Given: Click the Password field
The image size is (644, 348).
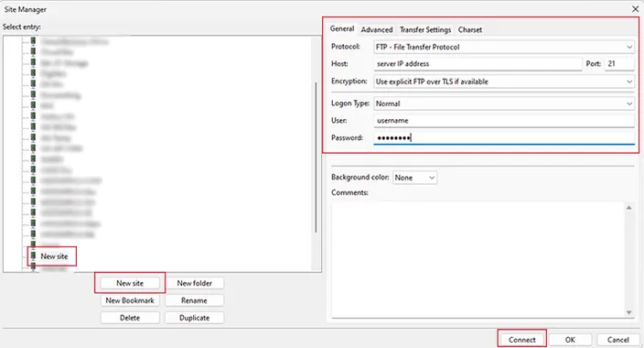Looking at the screenshot, I should coord(504,137).
